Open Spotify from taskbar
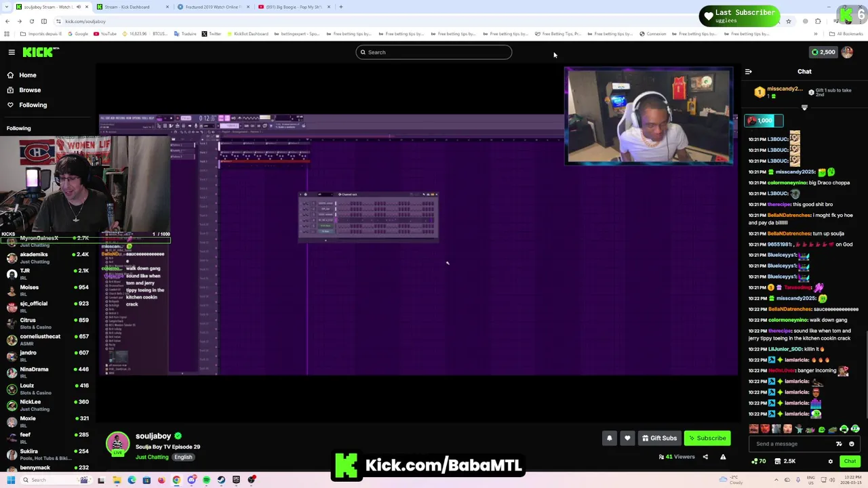The height and width of the screenshot is (488, 868). [x=206, y=480]
